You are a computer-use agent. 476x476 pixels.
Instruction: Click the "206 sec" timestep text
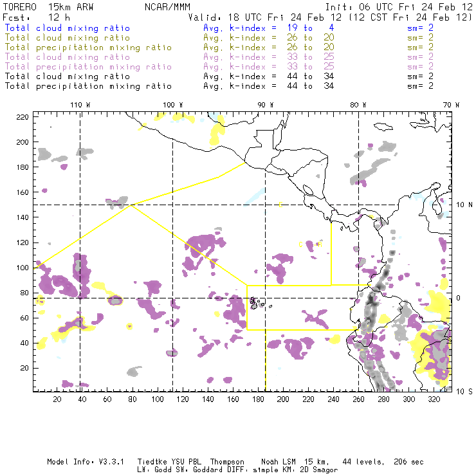(x=408, y=462)
